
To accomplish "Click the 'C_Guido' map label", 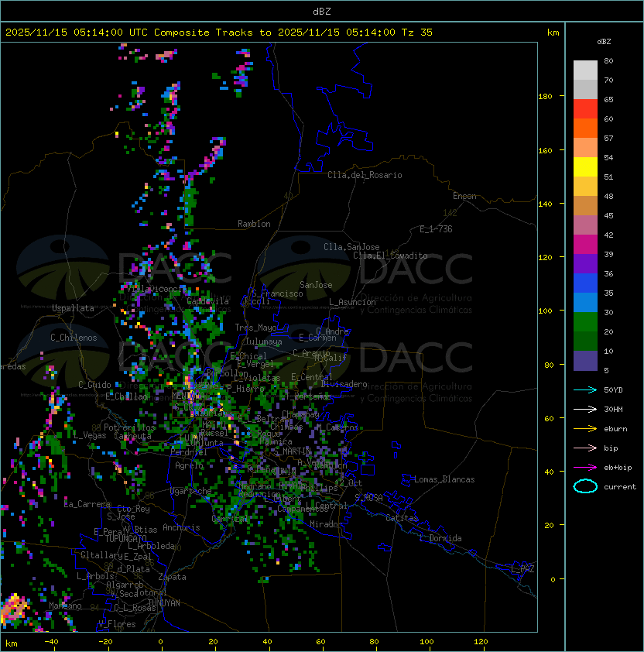I will (94, 385).
